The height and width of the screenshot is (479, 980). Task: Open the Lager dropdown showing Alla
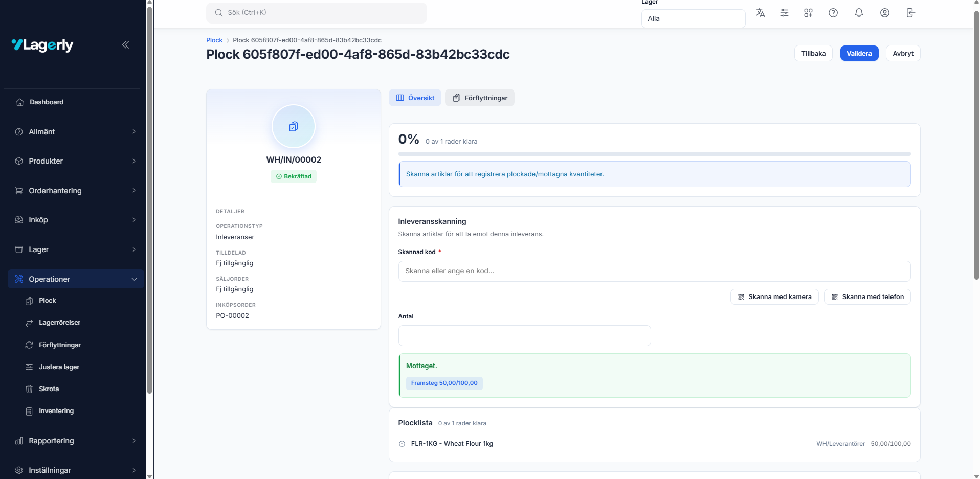tap(693, 19)
